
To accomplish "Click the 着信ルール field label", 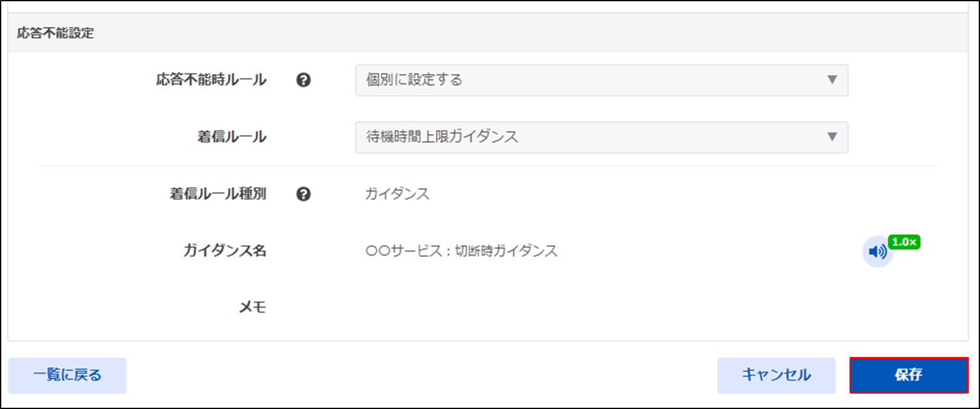I will [232, 137].
